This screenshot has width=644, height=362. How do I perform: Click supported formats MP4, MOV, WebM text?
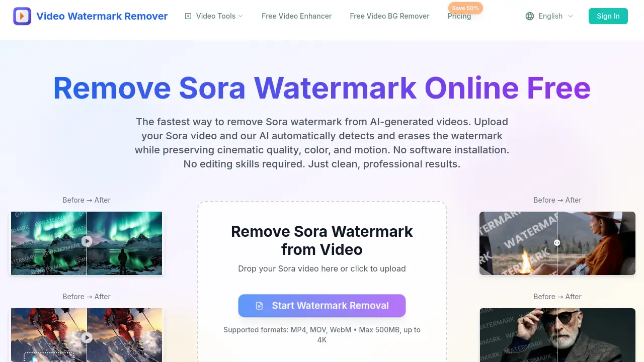click(322, 334)
